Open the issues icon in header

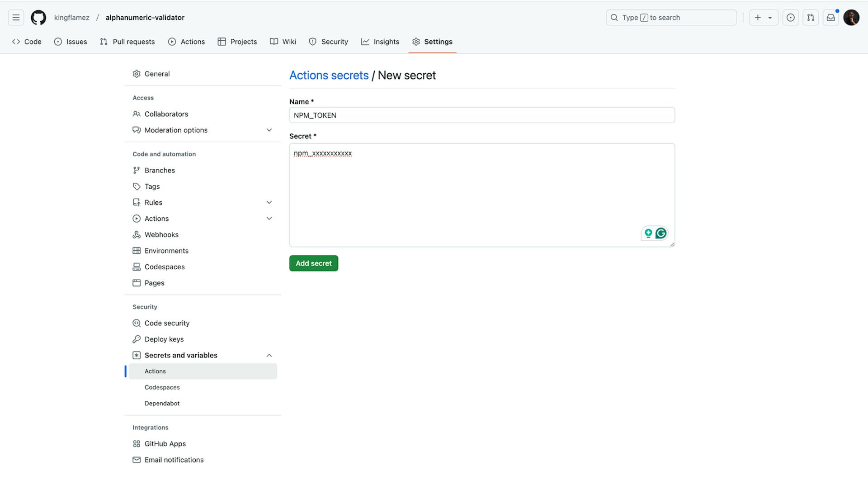click(x=790, y=18)
